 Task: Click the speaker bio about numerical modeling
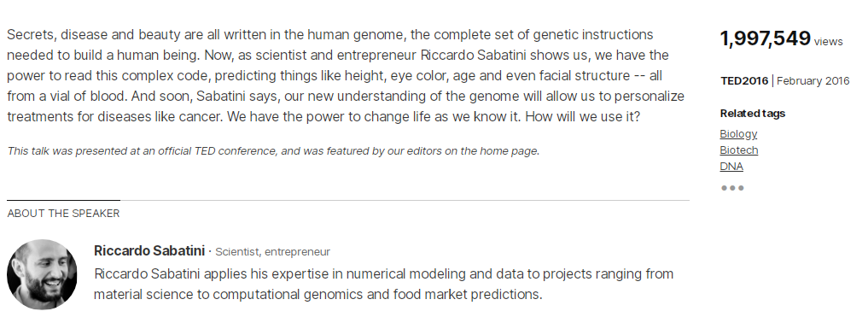point(383,284)
